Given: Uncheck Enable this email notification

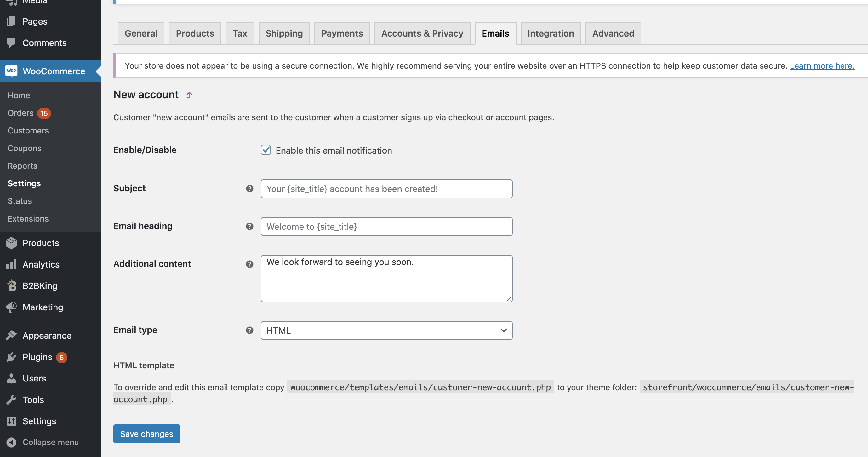Looking at the screenshot, I should [266, 150].
